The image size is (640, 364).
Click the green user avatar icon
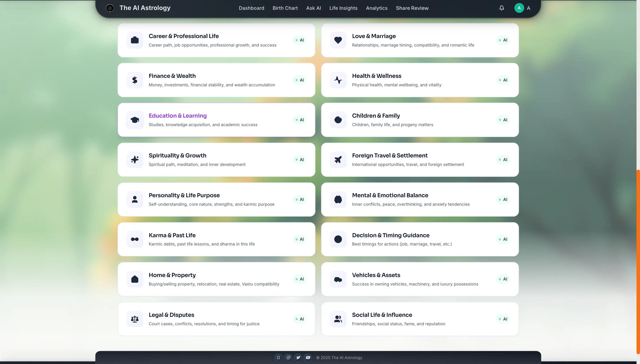519,8
